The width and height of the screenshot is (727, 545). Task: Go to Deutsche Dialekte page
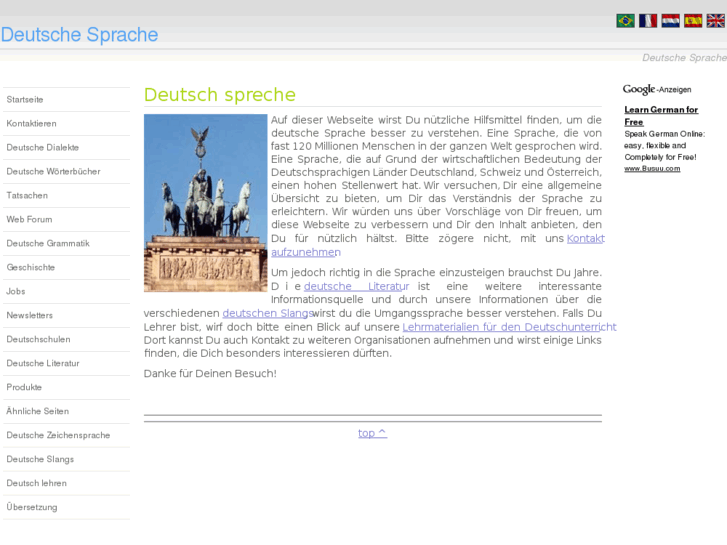[66, 147]
